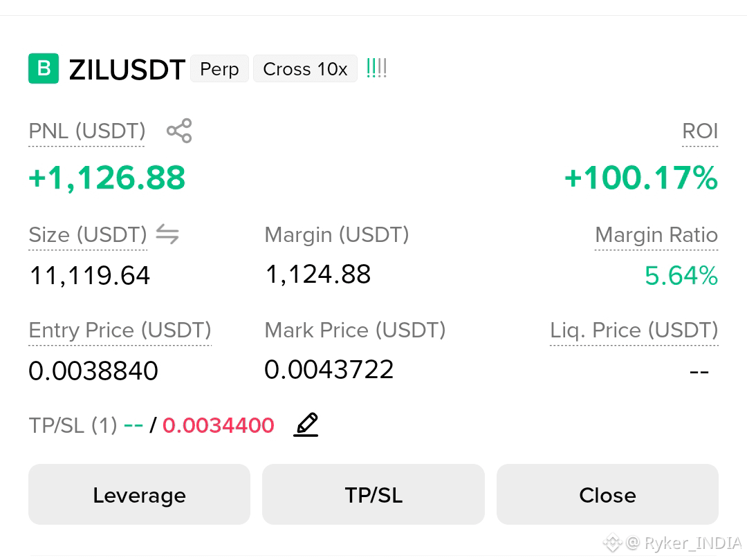This screenshot has height=560, width=747.
Task: Click the +100.17% ROI value
Action: tap(640, 178)
